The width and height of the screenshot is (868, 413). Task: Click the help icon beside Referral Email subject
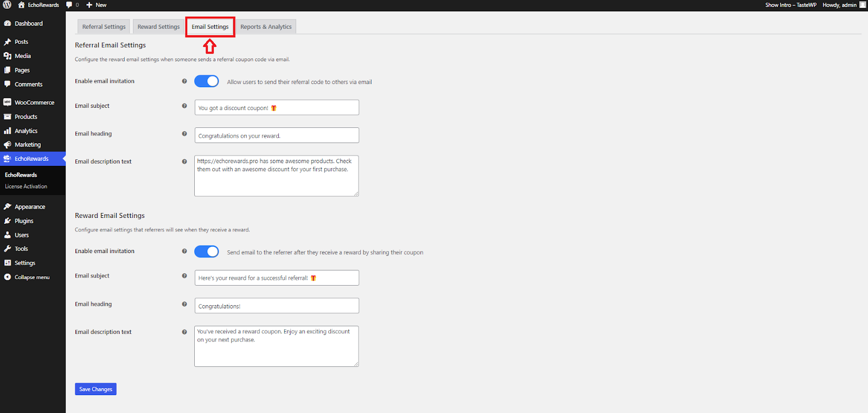[184, 106]
